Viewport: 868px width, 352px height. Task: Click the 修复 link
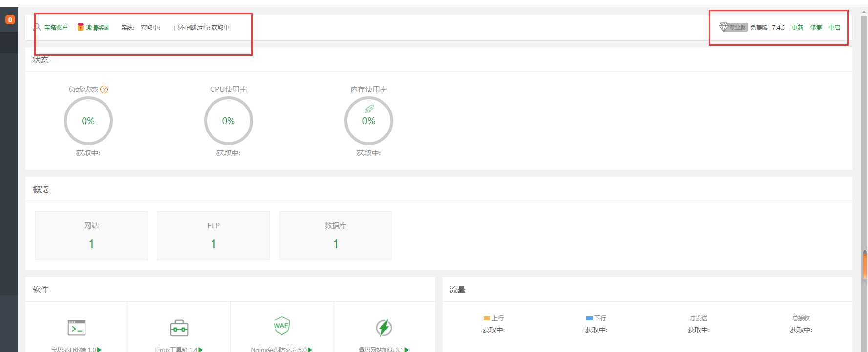coord(816,28)
